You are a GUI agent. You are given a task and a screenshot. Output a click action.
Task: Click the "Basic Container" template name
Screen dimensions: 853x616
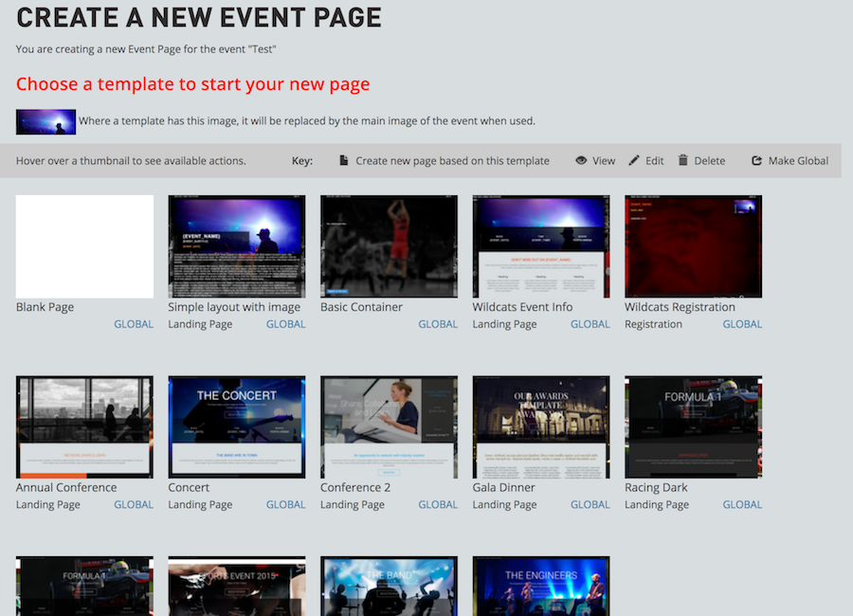pos(361,307)
